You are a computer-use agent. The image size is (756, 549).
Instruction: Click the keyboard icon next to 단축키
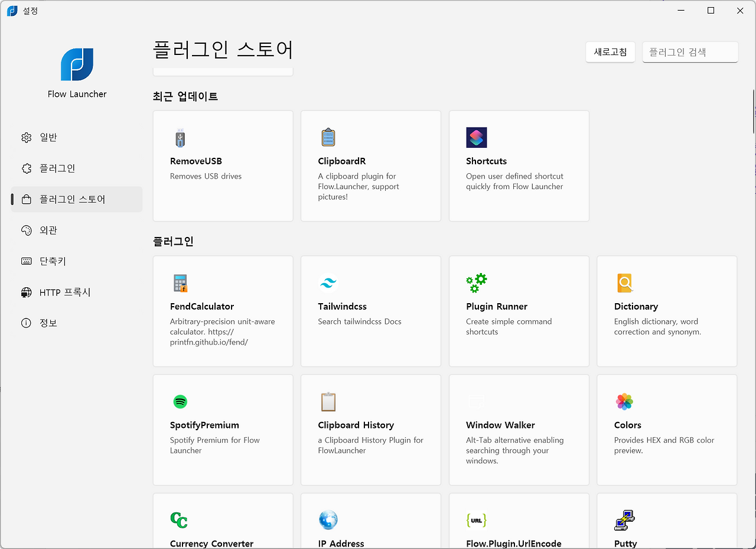(x=26, y=261)
